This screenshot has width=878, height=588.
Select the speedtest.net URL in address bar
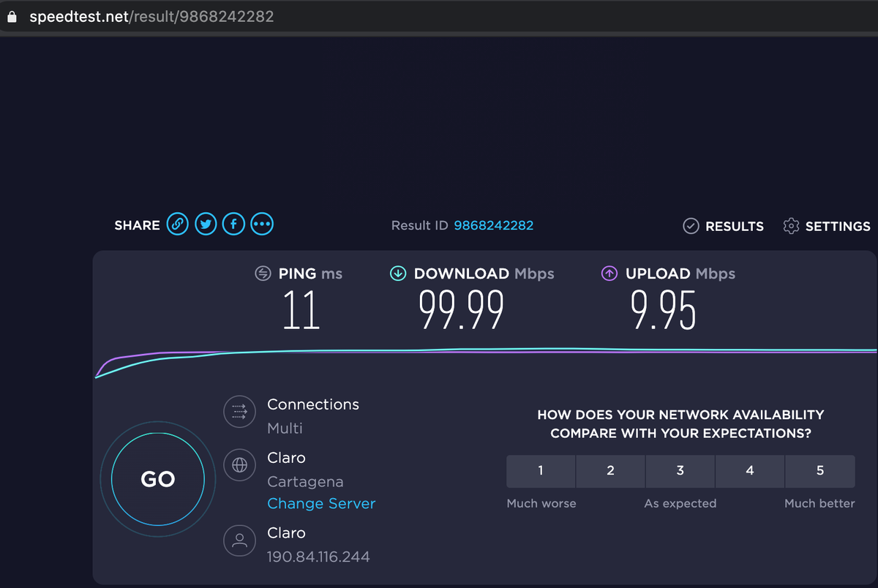[x=151, y=16]
